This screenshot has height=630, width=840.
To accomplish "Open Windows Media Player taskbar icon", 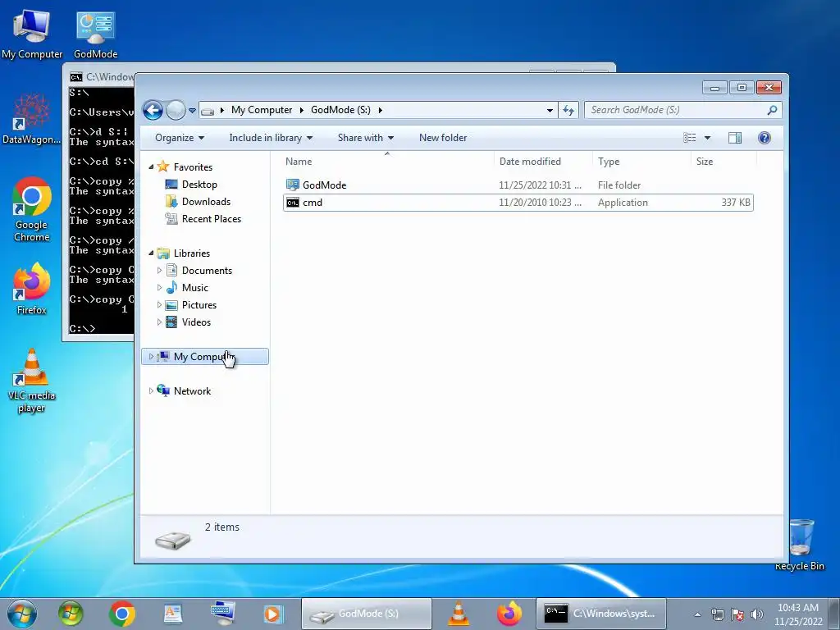I will coord(272,614).
